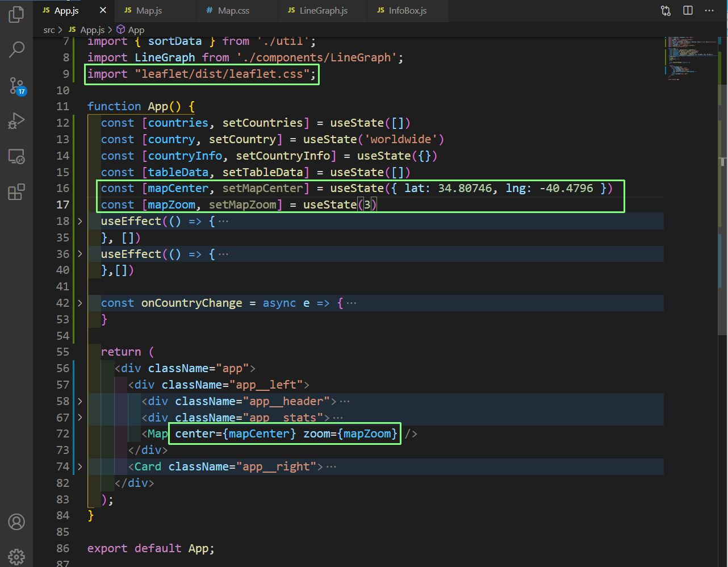Expand the folded app__stats div at line 67

click(80, 418)
